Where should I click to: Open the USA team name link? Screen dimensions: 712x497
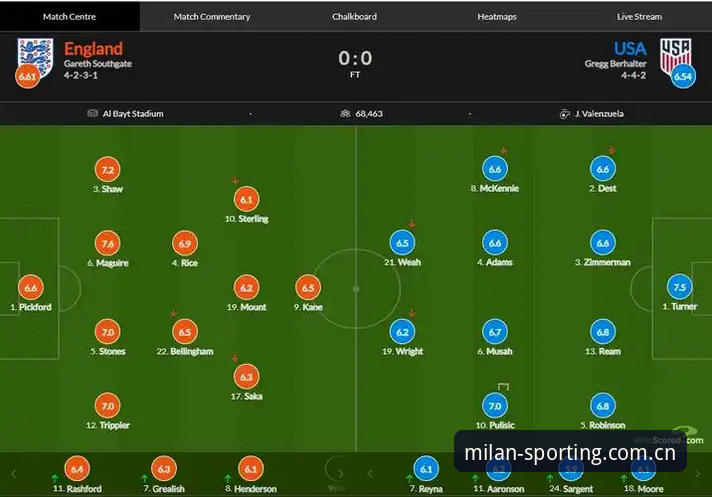[x=630, y=49]
